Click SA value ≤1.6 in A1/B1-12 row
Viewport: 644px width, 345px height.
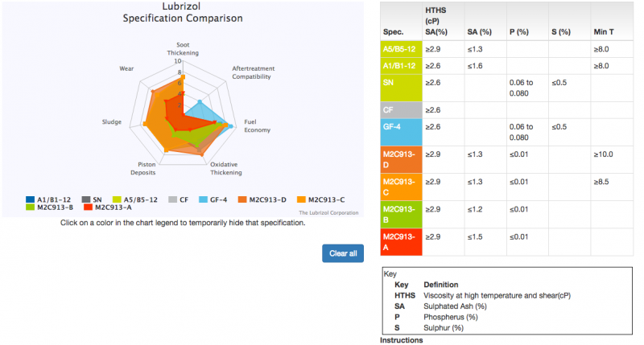(475, 66)
